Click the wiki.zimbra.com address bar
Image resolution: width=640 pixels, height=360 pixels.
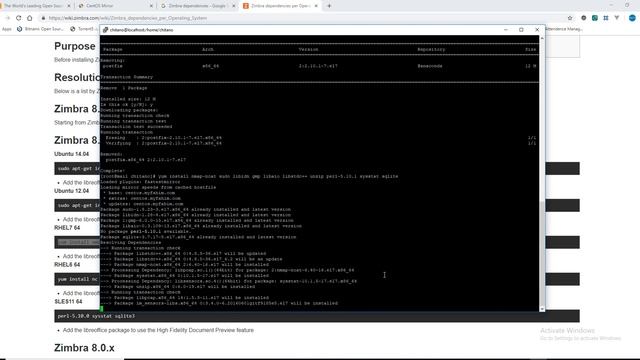coord(302,18)
